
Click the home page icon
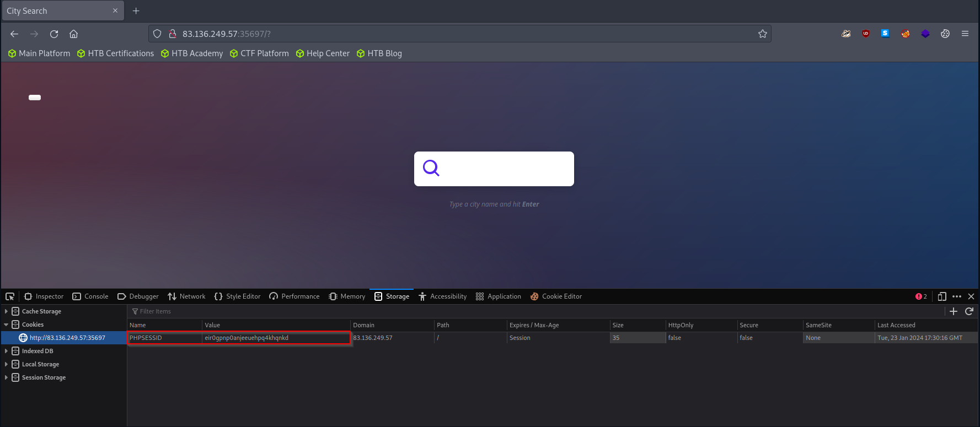(73, 34)
